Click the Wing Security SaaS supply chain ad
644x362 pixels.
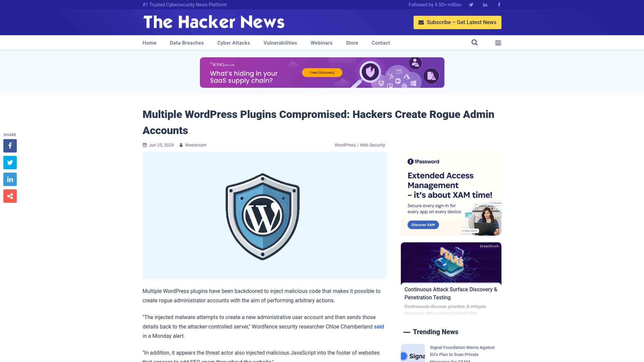(322, 72)
